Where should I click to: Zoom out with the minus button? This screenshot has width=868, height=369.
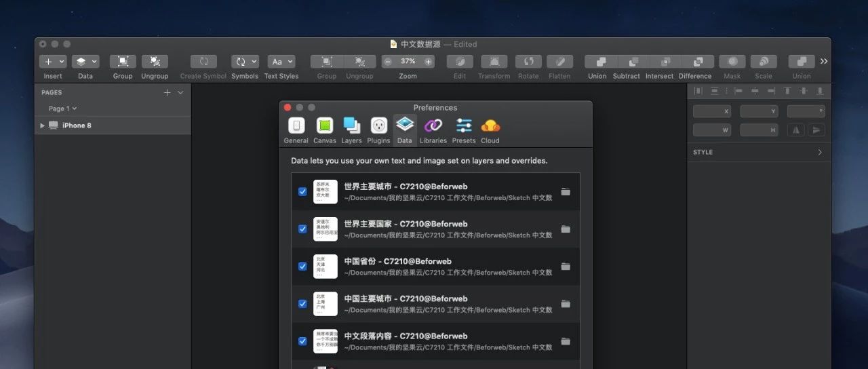(387, 61)
